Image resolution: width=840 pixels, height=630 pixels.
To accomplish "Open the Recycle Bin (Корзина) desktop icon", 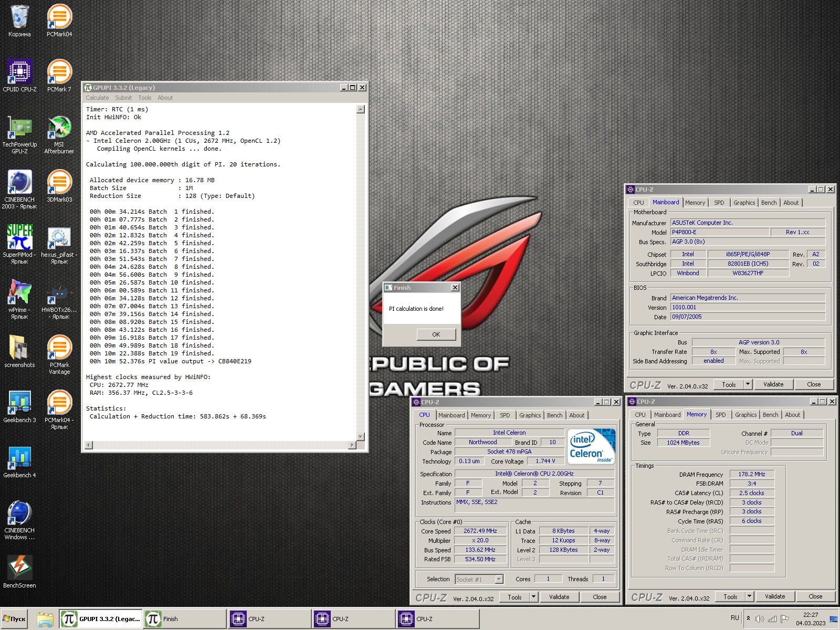I will [19, 21].
